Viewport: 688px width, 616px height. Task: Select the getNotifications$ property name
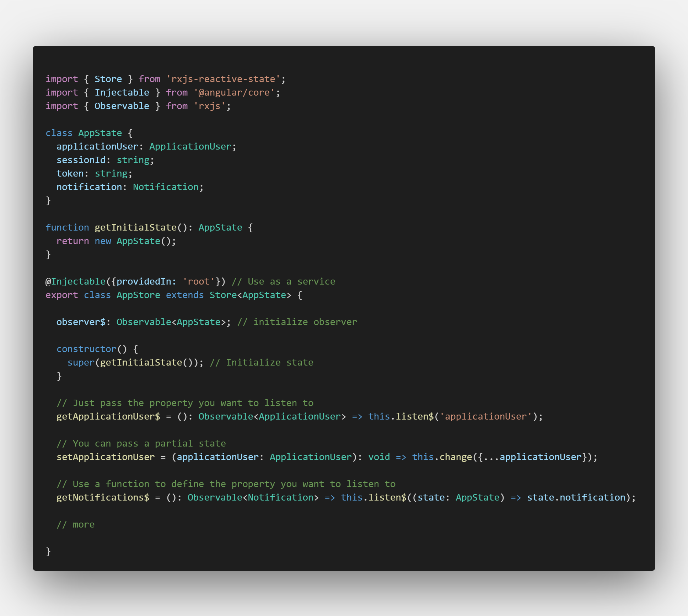coord(103,497)
